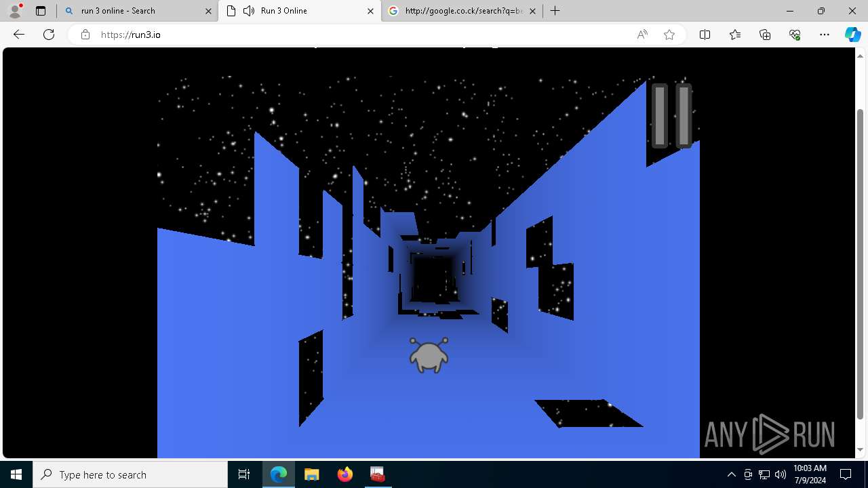Open tab actions menu
This screenshot has height=488, width=868.
click(x=41, y=11)
